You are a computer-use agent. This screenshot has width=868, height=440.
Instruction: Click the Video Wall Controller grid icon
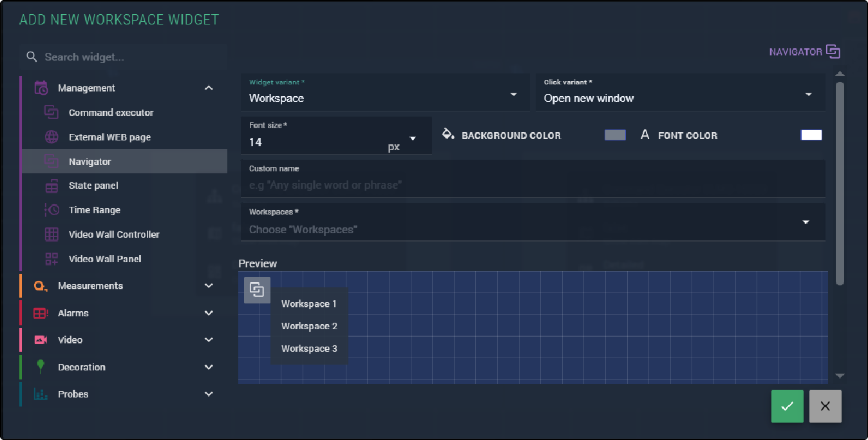click(52, 234)
